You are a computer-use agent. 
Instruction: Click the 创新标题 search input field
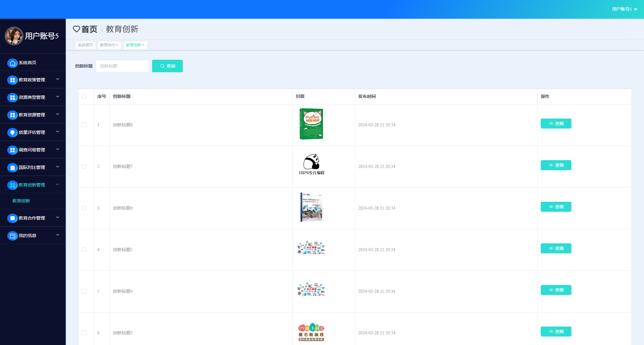pos(122,66)
